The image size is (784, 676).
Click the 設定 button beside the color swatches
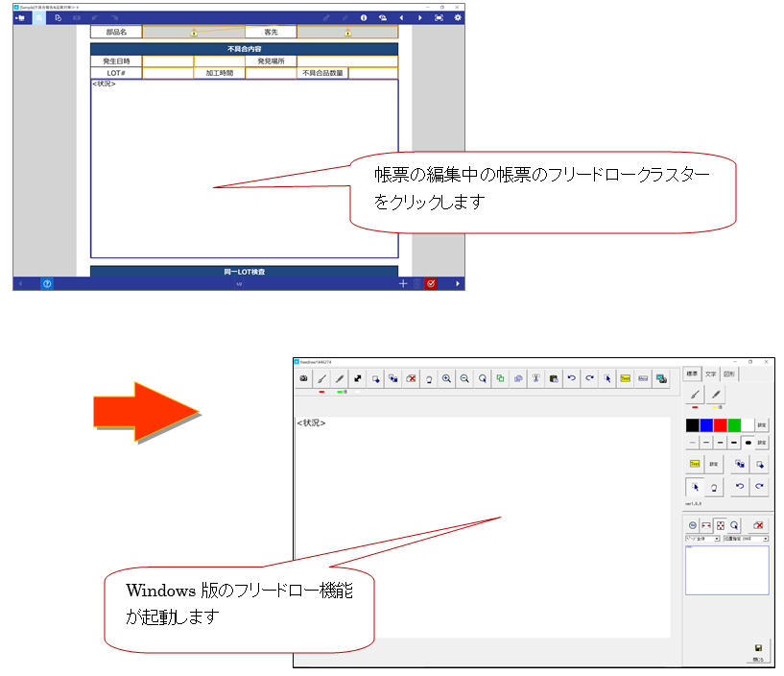tap(761, 424)
